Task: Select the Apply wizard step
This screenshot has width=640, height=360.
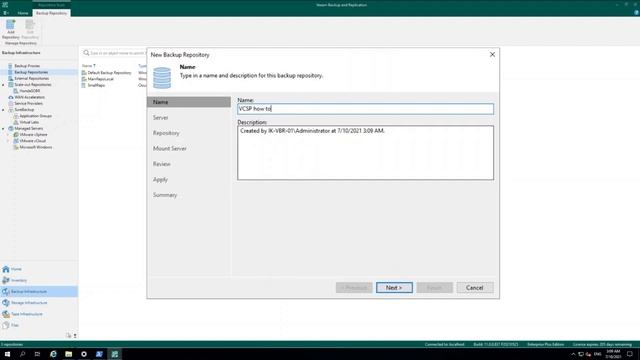Action: (x=160, y=180)
